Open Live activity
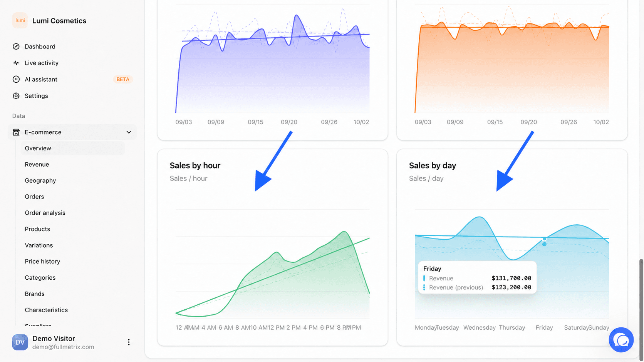 [42, 63]
